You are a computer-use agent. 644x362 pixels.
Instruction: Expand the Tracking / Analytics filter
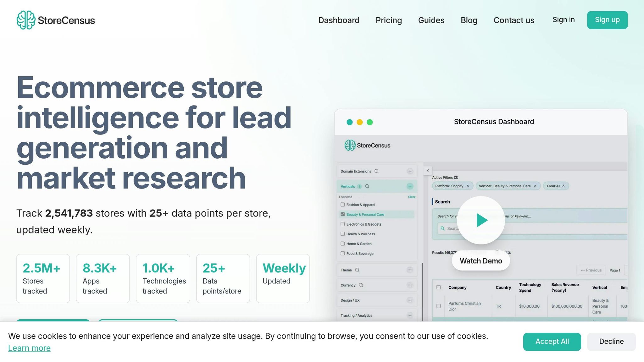coord(410,315)
